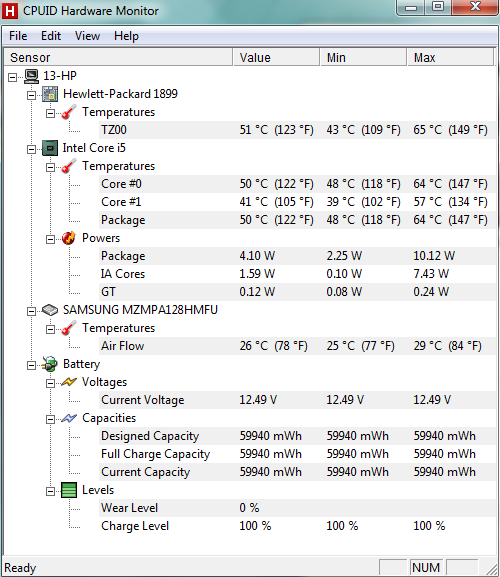Click the Intel Core i5 processor icon

click(50, 148)
